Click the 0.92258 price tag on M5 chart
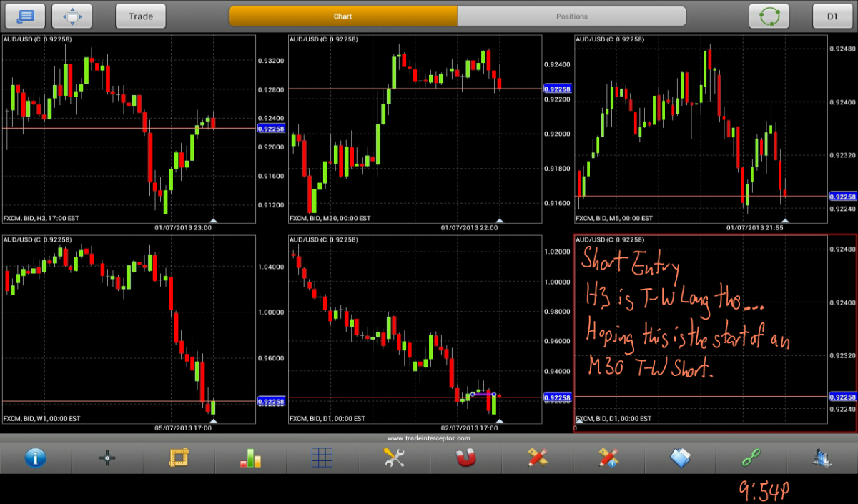 click(843, 196)
